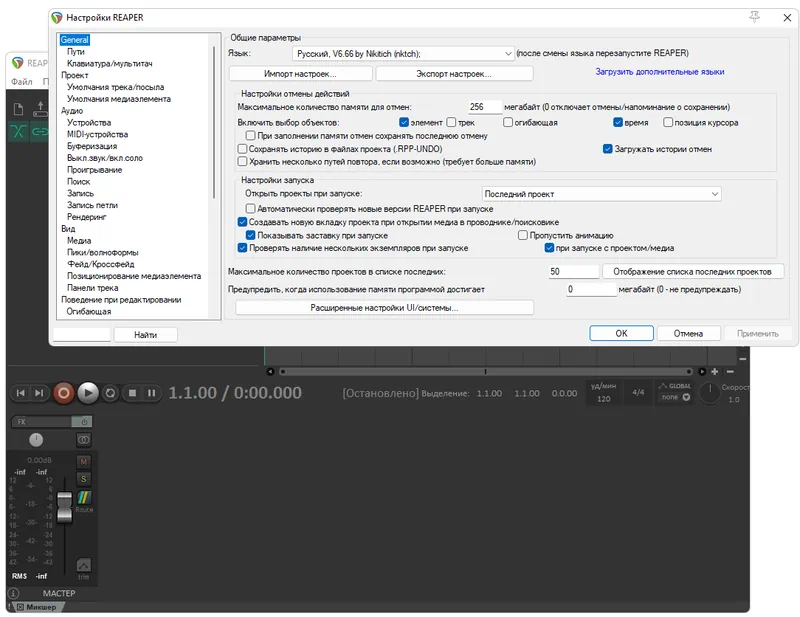Expand the open projects on startup dropdown
The image size is (800, 617).
pyautogui.click(x=601, y=194)
